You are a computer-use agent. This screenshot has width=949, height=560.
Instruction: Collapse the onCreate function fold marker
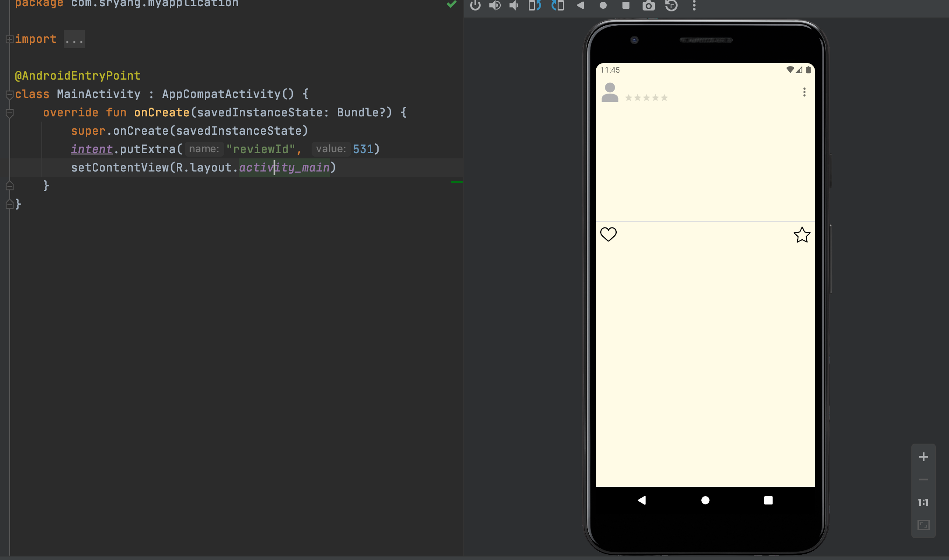click(x=9, y=113)
